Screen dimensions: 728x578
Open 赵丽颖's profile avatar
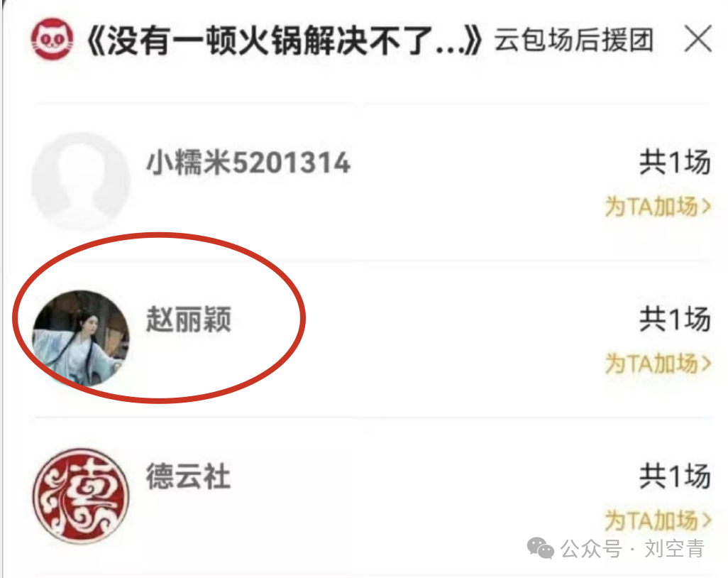tap(81, 339)
